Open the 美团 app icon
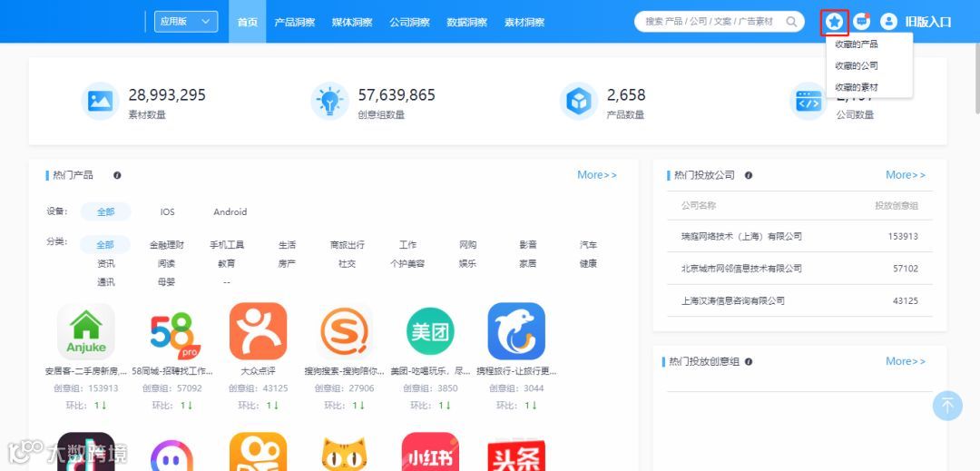980x471 pixels. point(430,332)
